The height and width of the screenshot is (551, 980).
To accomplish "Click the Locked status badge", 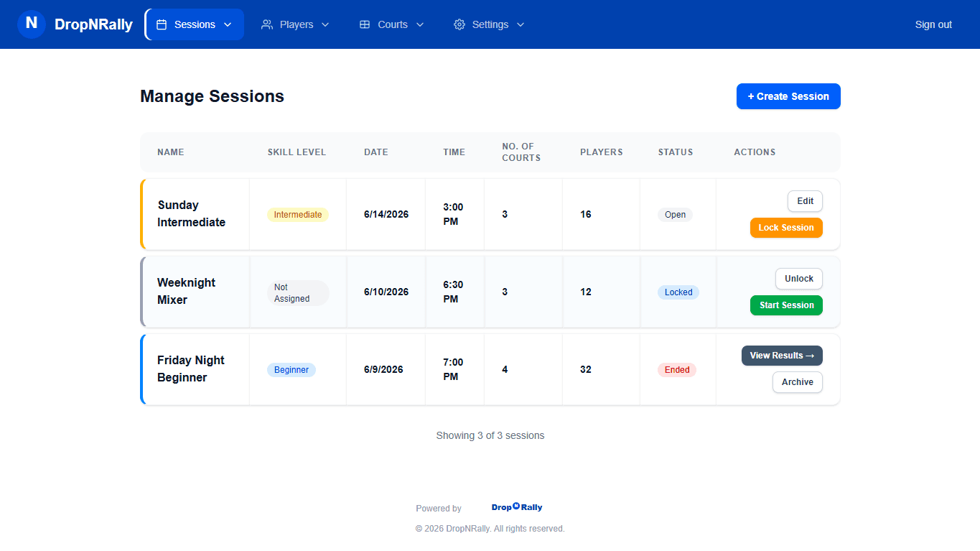I will (x=678, y=292).
